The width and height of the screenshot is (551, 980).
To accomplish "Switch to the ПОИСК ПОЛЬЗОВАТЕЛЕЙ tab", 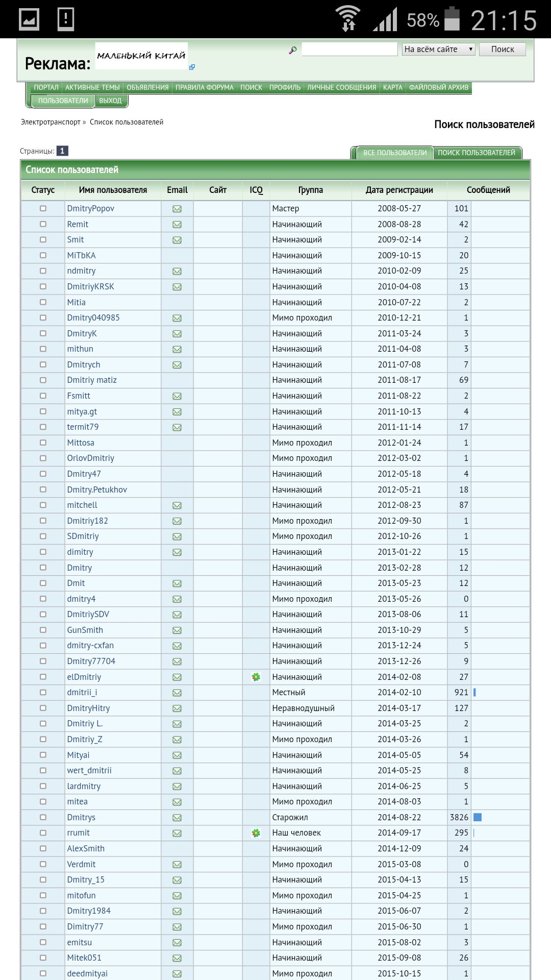I will click(x=476, y=153).
